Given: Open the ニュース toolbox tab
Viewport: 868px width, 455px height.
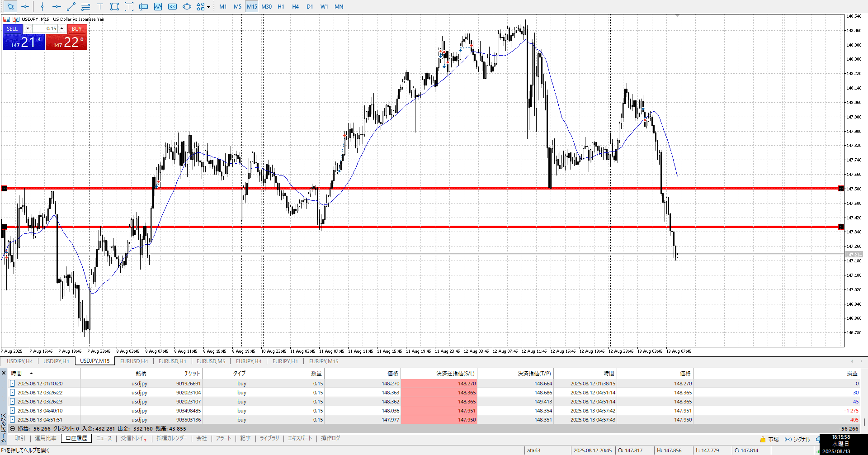Looking at the screenshot, I should [x=104, y=438].
